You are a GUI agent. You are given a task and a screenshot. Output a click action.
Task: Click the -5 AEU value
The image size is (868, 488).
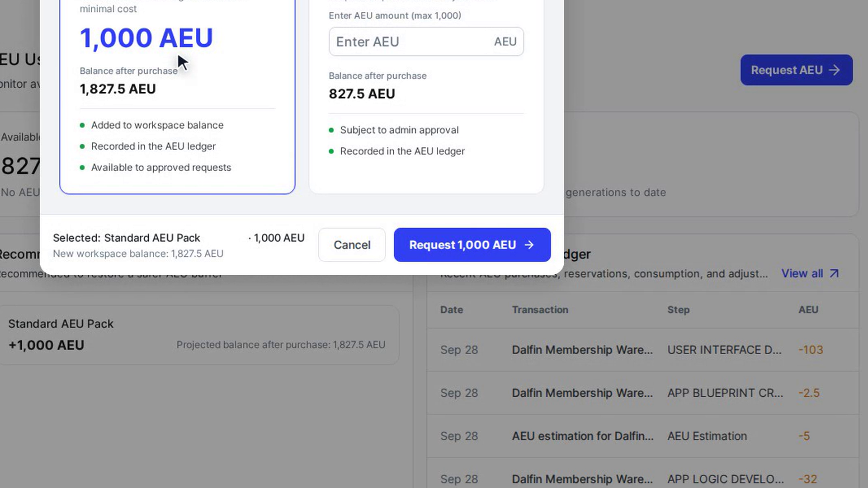(x=804, y=436)
